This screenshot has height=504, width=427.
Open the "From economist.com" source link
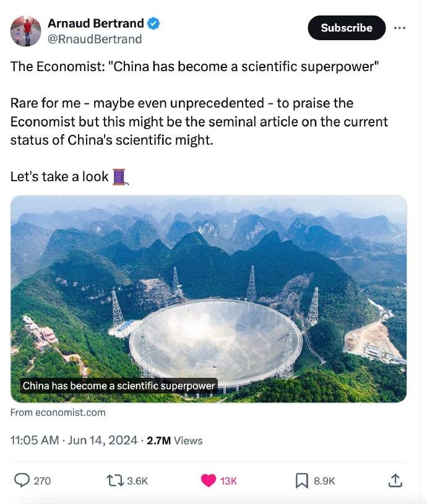58,412
